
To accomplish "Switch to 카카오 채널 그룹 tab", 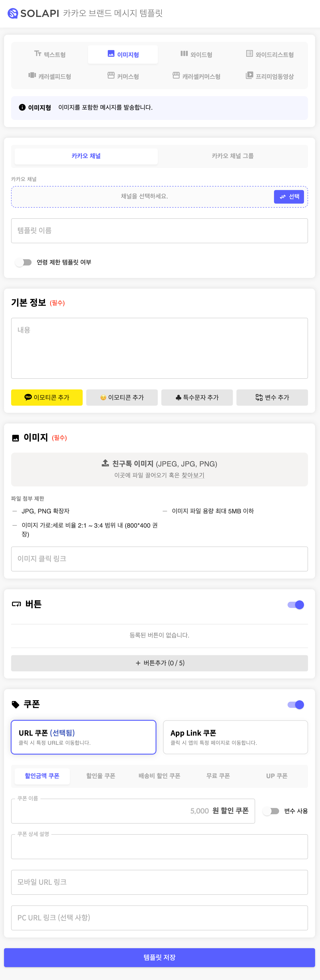I will (233, 156).
